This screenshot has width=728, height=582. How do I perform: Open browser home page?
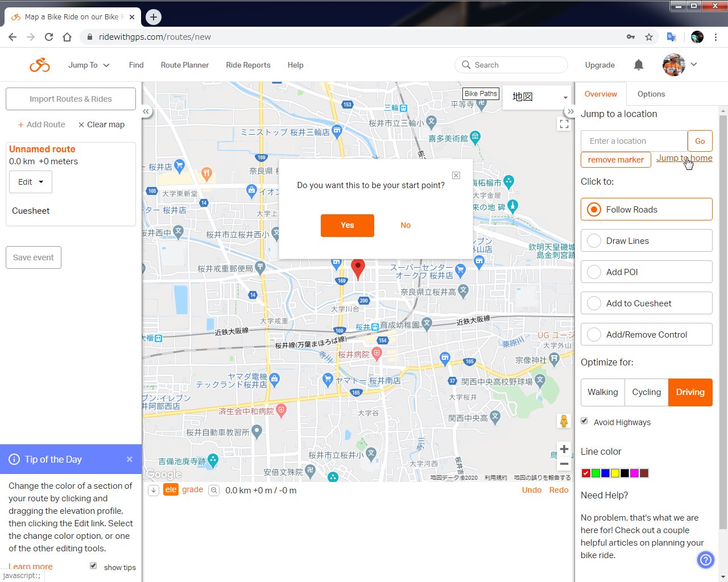67,37
